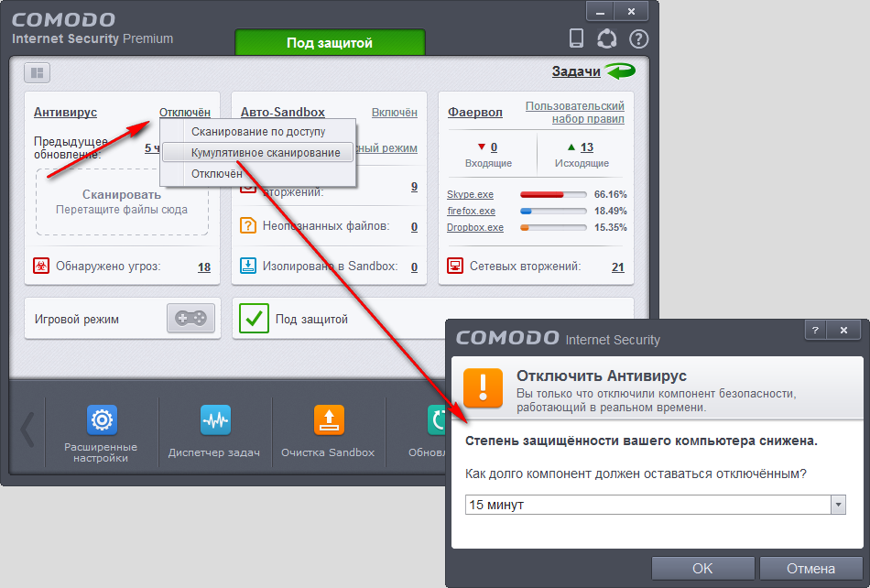Open Расширенные настройки gear icon
The height and width of the screenshot is (588, 870).
(102, 419)
